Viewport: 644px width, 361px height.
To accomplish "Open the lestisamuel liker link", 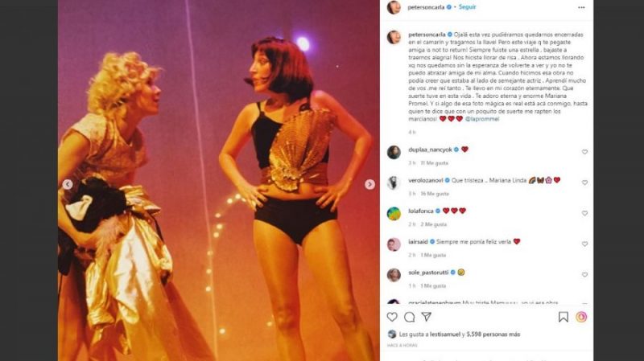I will coord(445,334).
